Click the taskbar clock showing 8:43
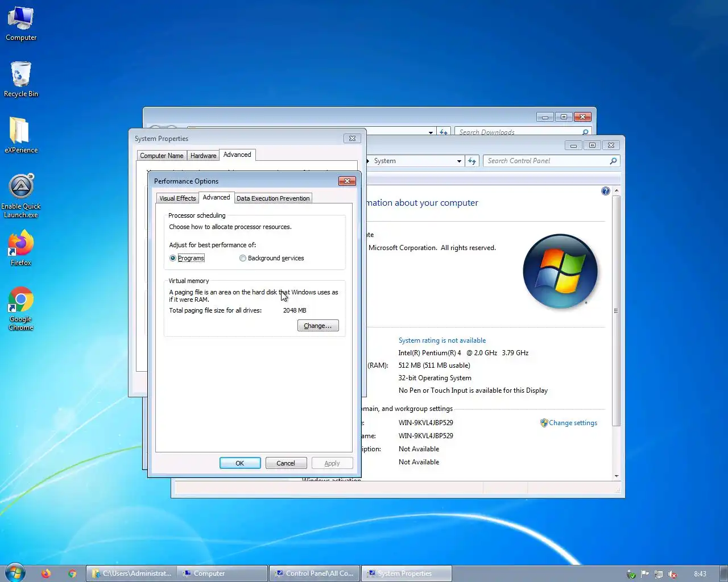 (x=700, y=574)
